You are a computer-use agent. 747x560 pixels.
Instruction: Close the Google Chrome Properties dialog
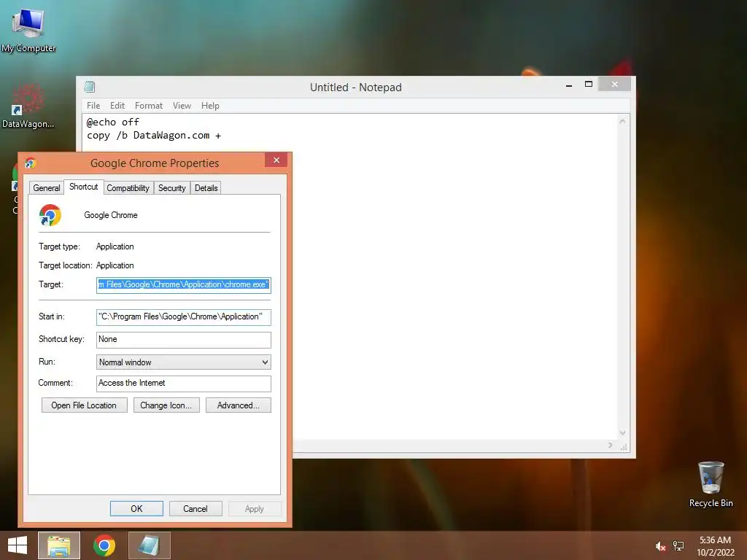pos(276,160)
